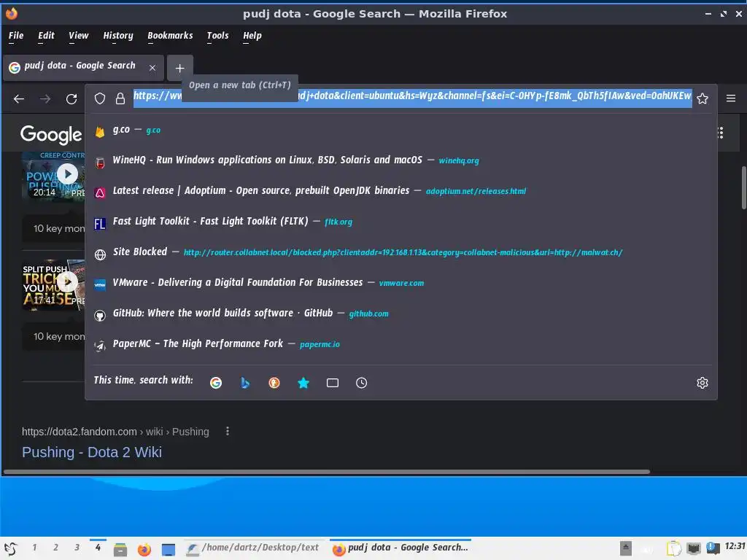Image resolution: width=747 pixels, height=560 pixels.
Task: Pick the GitHub suggestion
Action: 400,314
